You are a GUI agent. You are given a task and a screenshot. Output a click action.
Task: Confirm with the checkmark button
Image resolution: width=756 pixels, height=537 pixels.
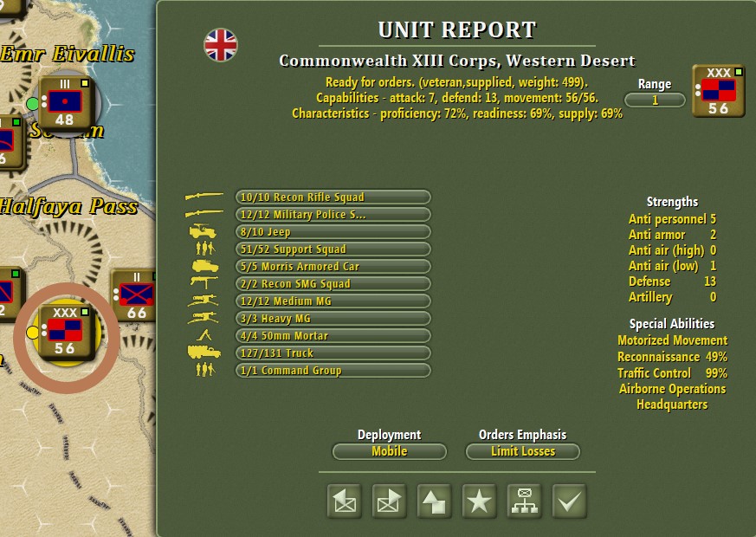[x=570, y=501]
